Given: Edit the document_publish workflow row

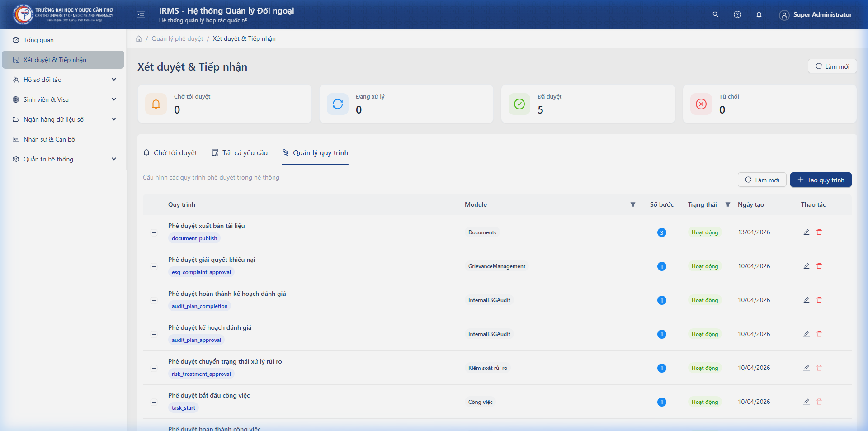Looking at the screenshot, I should (x=806, y=232).
